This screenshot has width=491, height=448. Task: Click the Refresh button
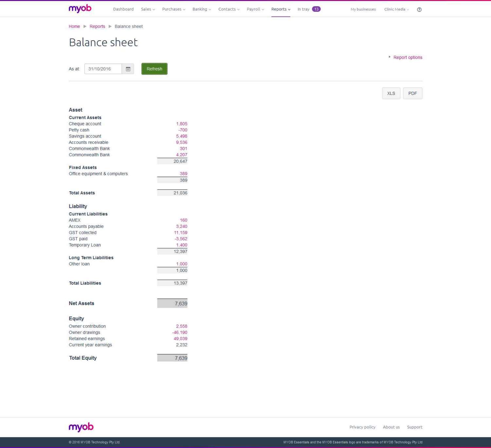click(154, 69)
